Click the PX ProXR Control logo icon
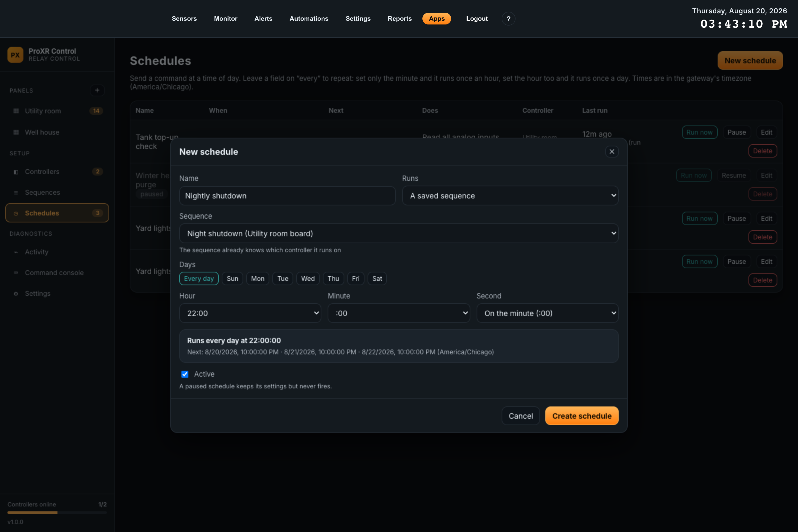This screenshot has height=532, width=798. [15, 55]
